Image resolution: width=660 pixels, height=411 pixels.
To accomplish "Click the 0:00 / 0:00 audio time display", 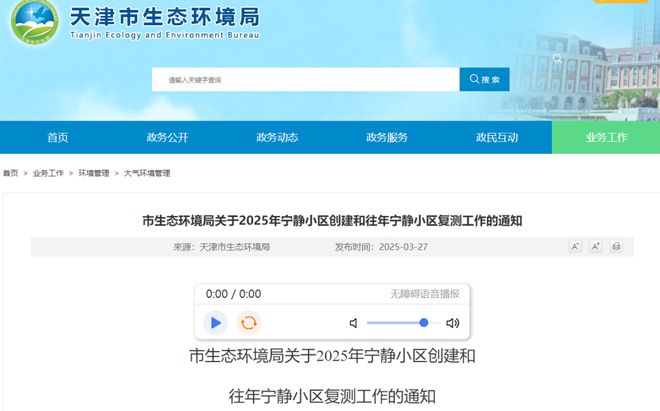I will [233, 294].
